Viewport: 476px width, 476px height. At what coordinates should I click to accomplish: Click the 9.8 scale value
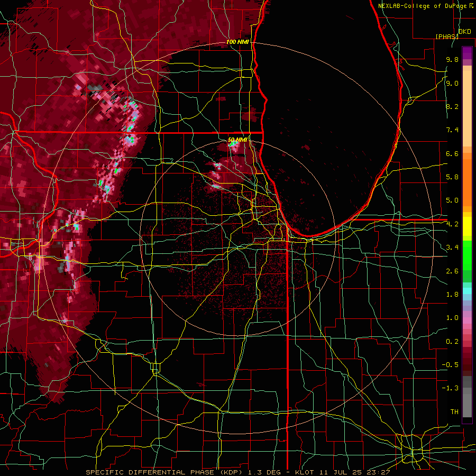(x=452, y=59)
